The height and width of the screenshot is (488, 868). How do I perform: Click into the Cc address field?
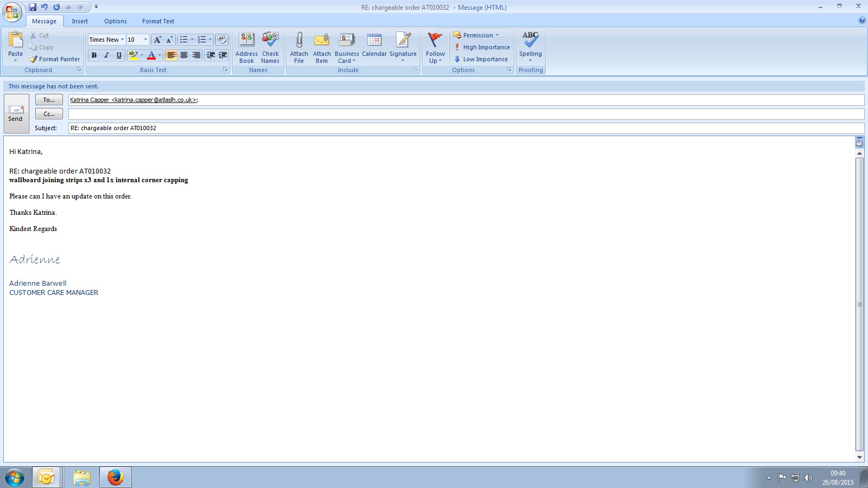pos(465,114)
